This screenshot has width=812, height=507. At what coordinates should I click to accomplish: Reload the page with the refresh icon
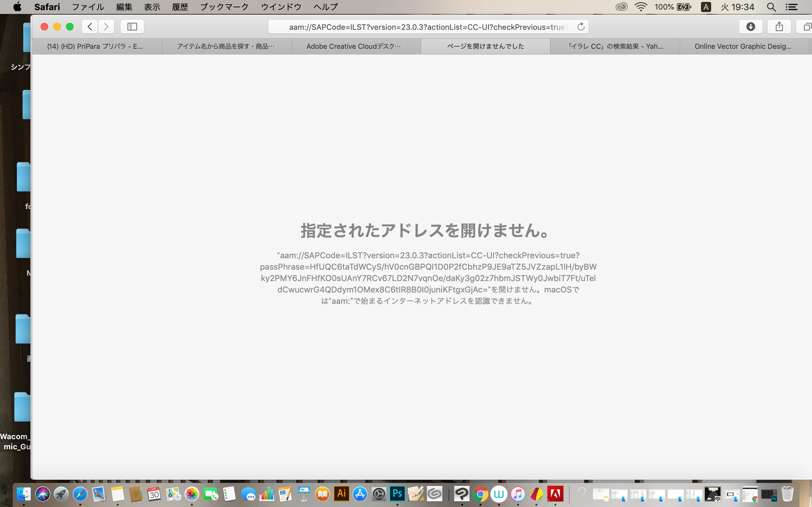coord(581,27)
